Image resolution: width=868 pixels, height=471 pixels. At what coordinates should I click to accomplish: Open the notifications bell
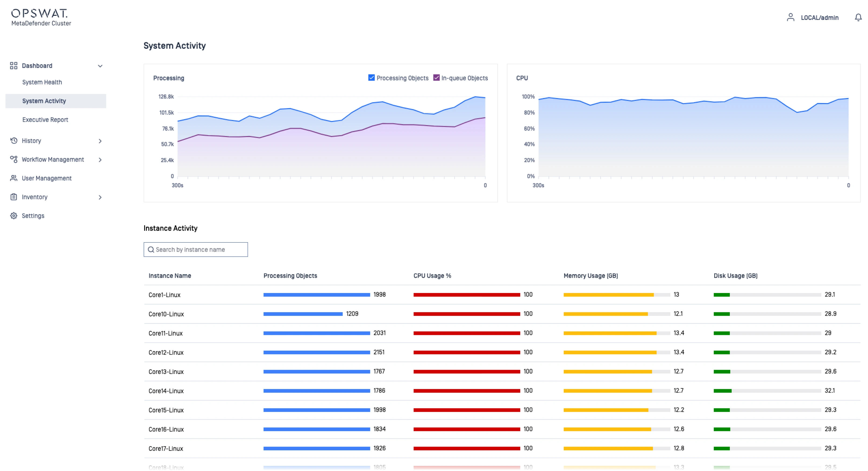858,17
